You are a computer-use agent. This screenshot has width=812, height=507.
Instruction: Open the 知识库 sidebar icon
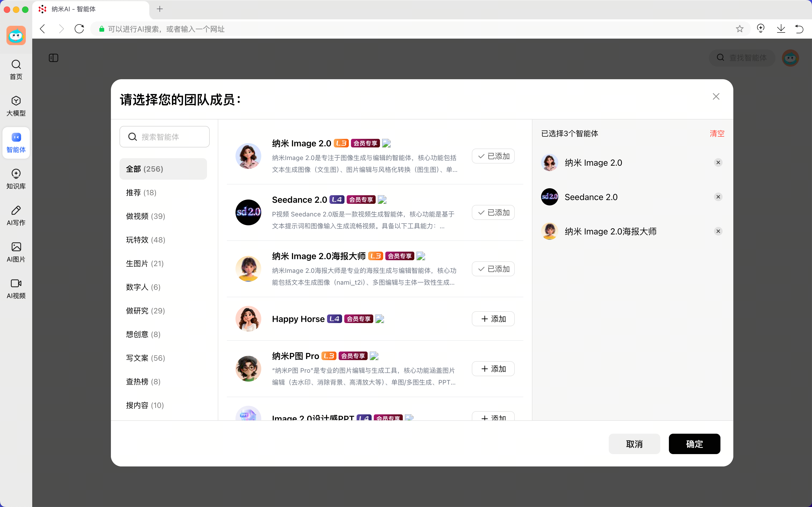click(16, 179)
